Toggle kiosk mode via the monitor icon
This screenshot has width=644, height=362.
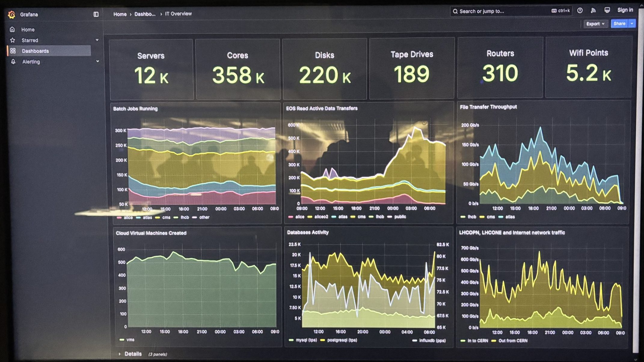tap(607, 10)
